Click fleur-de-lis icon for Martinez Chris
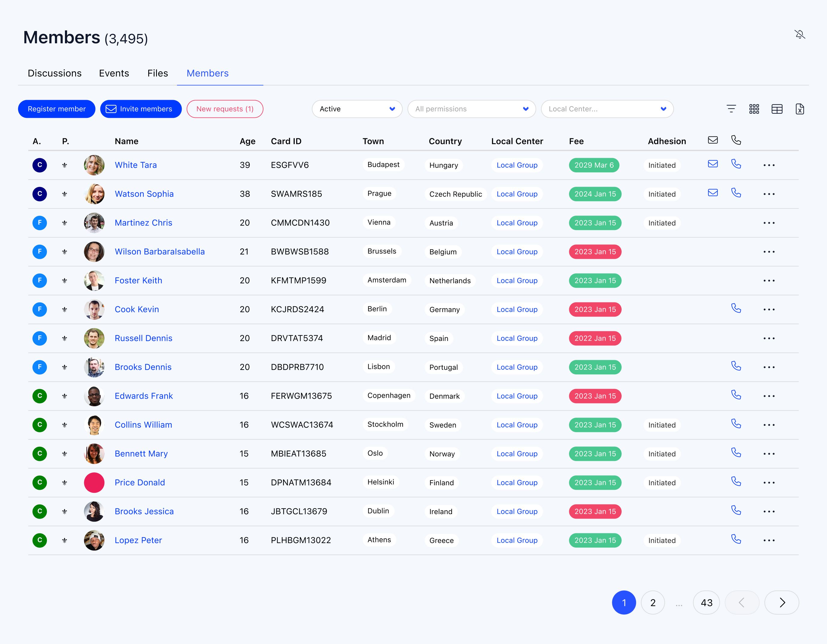Viewport: 827px width, 644px height. [65, 223]
